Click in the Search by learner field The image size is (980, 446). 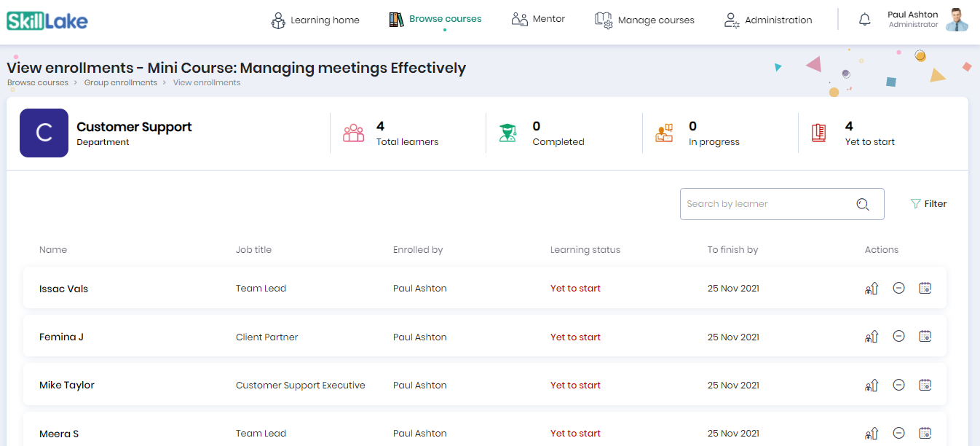coord(782,204)
